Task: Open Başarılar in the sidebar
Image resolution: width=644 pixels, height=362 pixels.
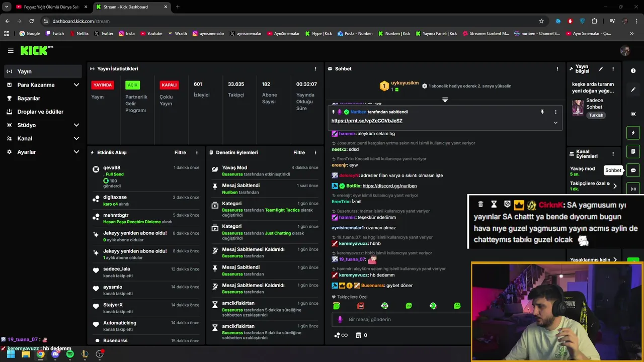Action: pyautogui.click(x=43, y=99)
